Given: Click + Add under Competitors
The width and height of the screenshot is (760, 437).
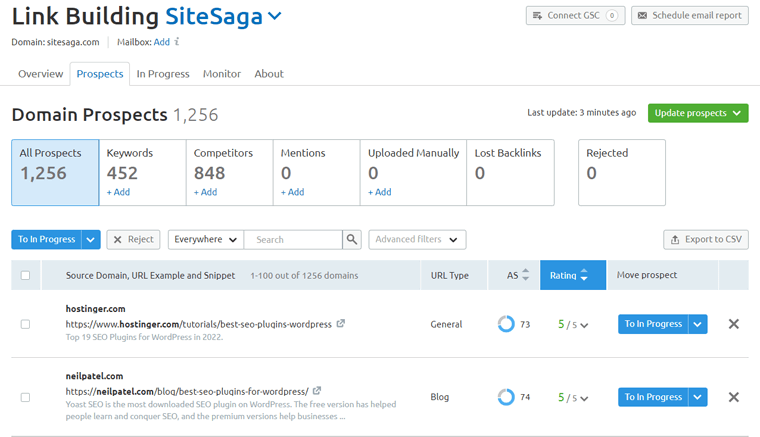Looking at the screenshot, I should (206, 192).
